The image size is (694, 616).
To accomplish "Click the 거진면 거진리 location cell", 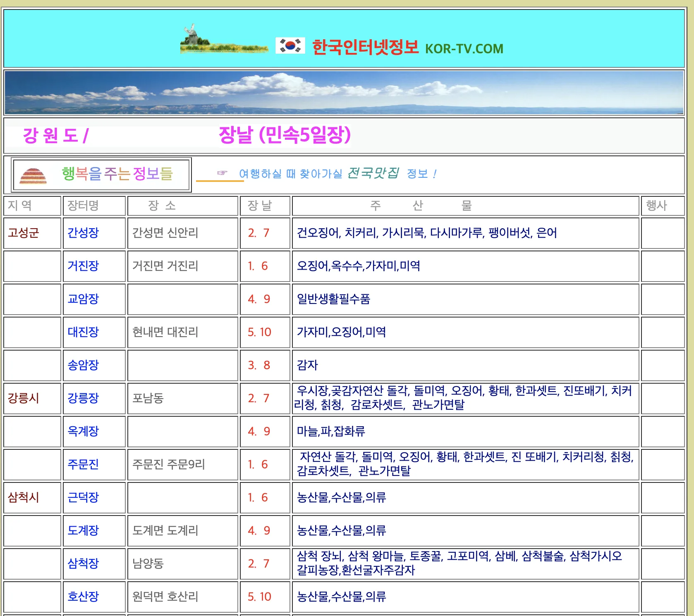I will 182,266.
